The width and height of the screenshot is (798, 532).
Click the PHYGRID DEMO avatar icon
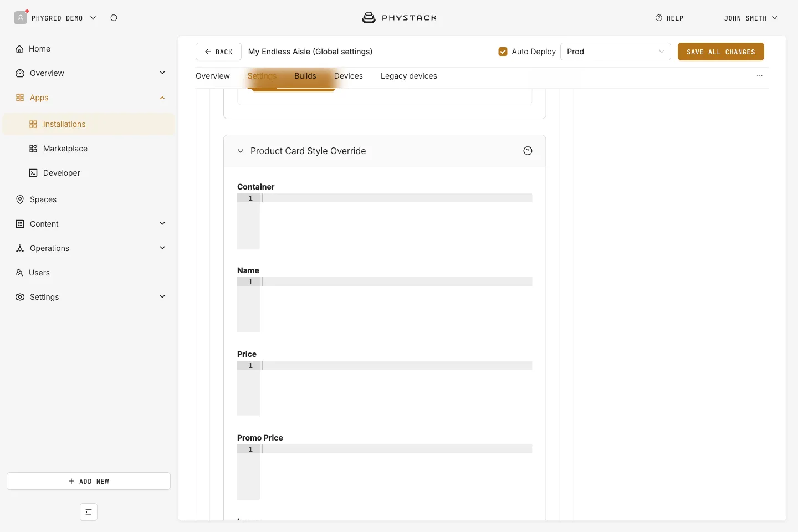coord(21,18)
